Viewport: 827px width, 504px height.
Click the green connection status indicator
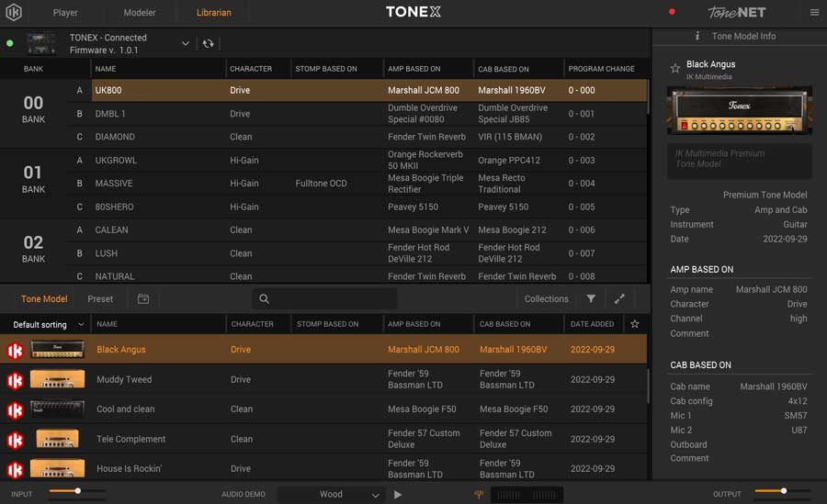click(x=9, y=43)
